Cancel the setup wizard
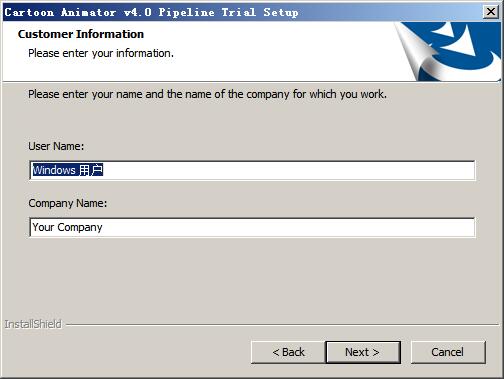 [448, 352]
